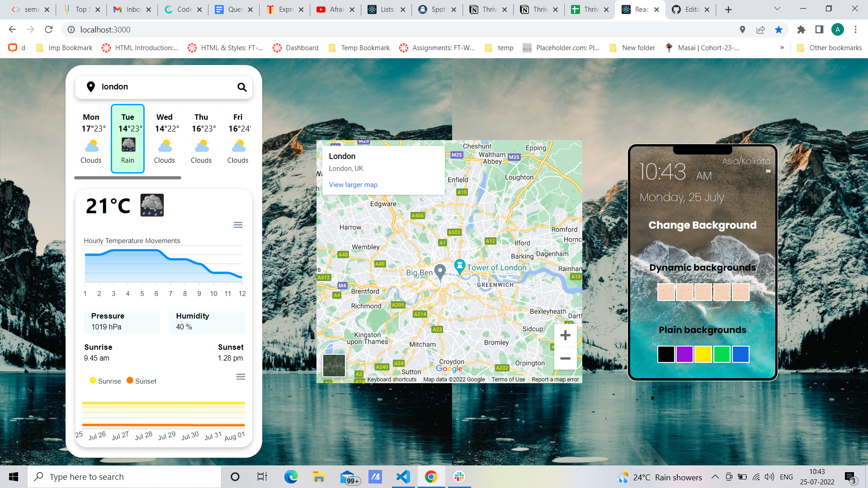Open Terms of Use map link
This screenshot has width=868, height=488.
(x=508, y=380)
